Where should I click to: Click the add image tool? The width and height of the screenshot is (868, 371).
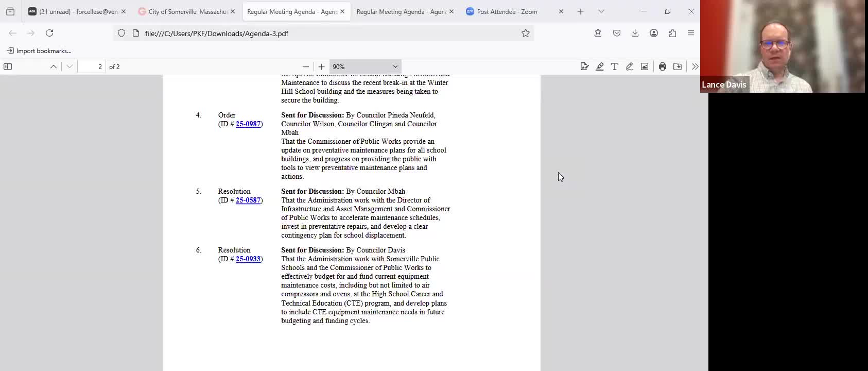point(644,66)
